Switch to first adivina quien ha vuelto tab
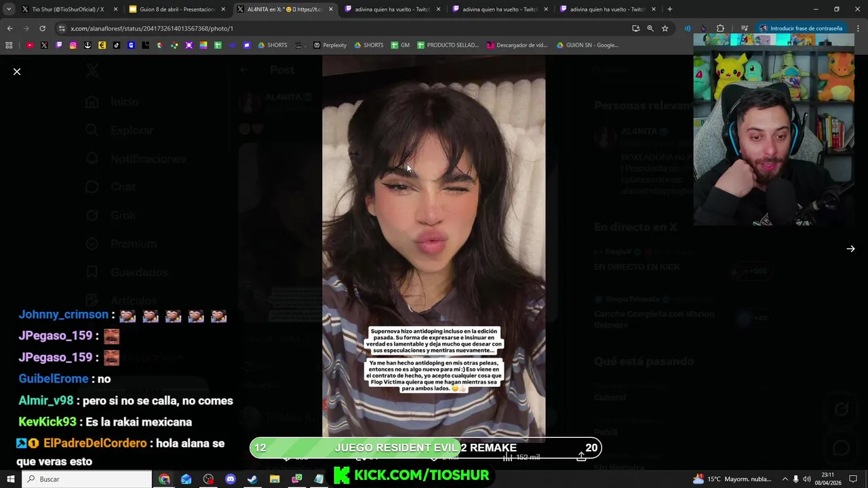The image size is (868, 488). coord(391,9)
